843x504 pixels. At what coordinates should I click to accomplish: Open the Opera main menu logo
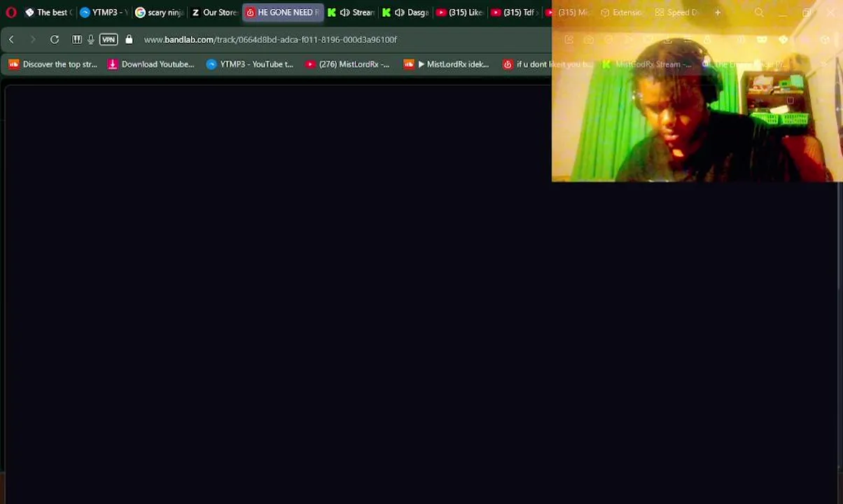point(11,13)
